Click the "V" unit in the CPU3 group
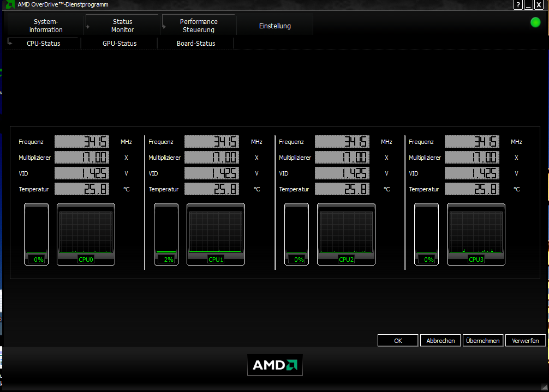Image resolution: width=549 pixels, height=392 pixels. 516,173
